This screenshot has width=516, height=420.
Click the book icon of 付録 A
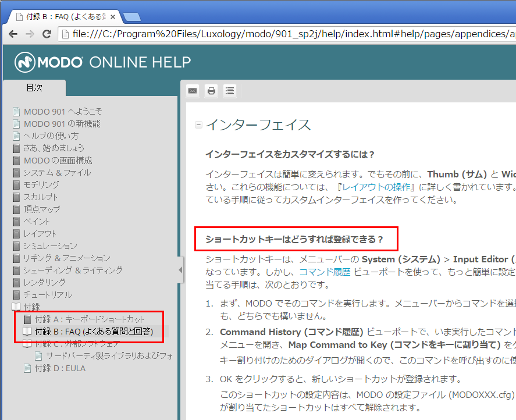click(27, 319)
